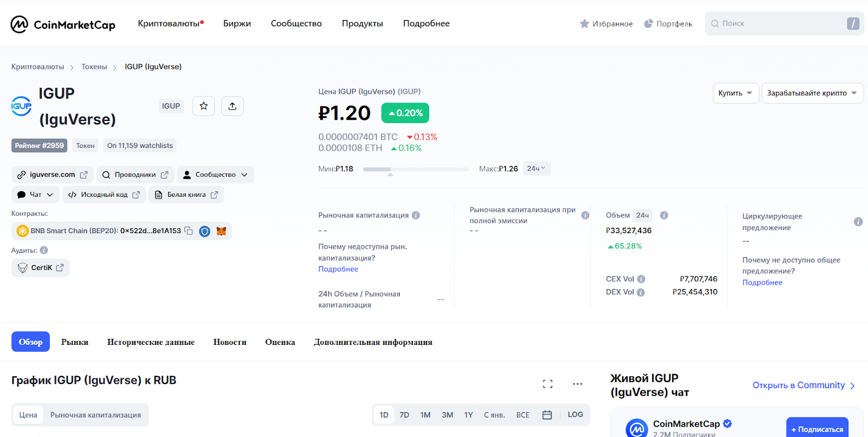Click Подробнее under circulating supply question

762,282
